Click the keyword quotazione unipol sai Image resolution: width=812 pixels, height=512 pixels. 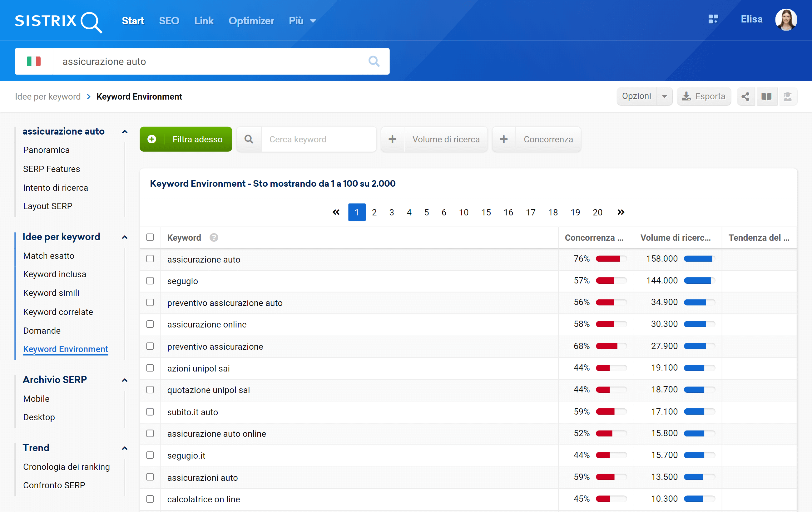208,390
